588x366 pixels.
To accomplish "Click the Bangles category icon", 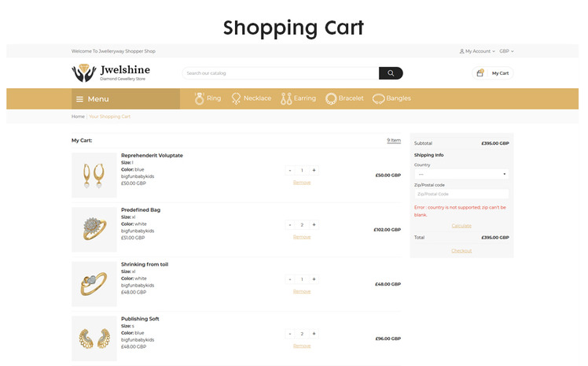I will [378, 98].
